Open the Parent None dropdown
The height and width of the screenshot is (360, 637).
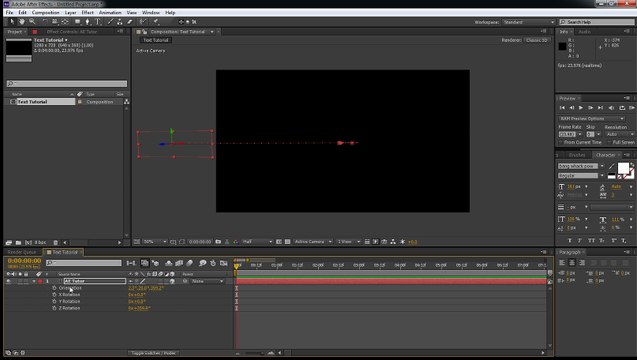(x=207, y=281)
